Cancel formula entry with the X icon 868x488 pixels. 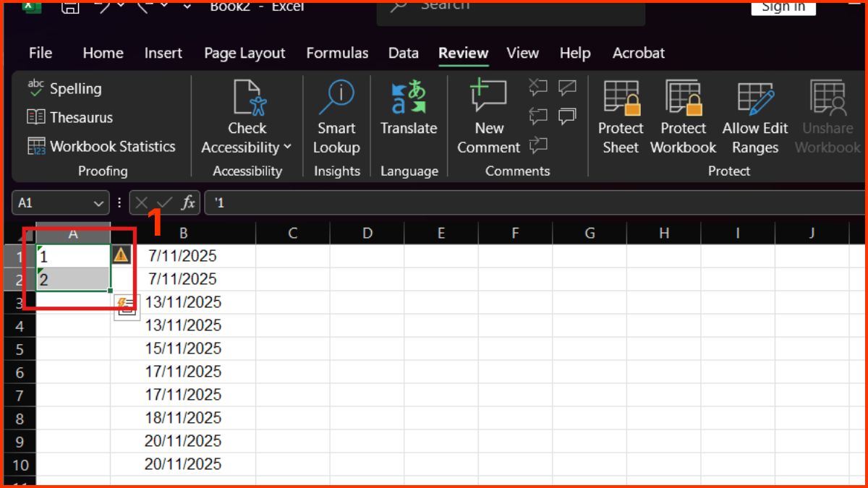tap(141, 202)
